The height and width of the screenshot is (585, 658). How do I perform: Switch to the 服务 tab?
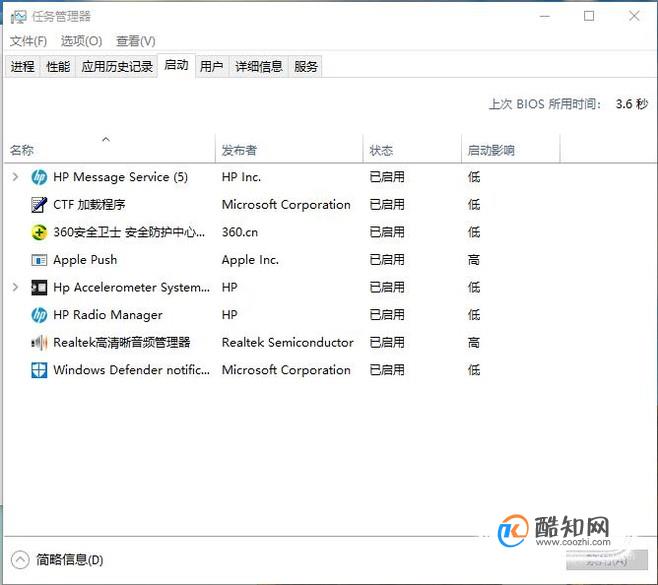tap(306, 66)
